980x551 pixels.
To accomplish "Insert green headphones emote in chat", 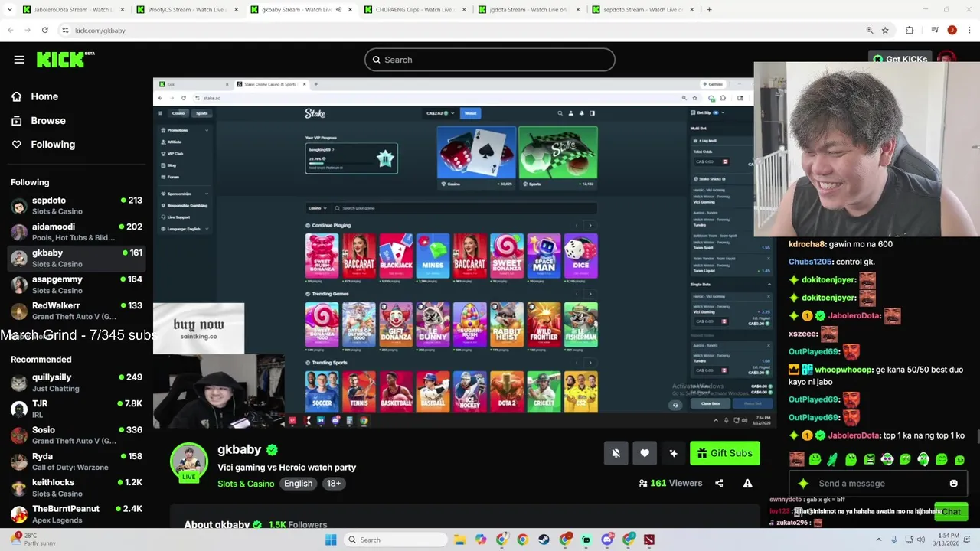I will 923,459.
